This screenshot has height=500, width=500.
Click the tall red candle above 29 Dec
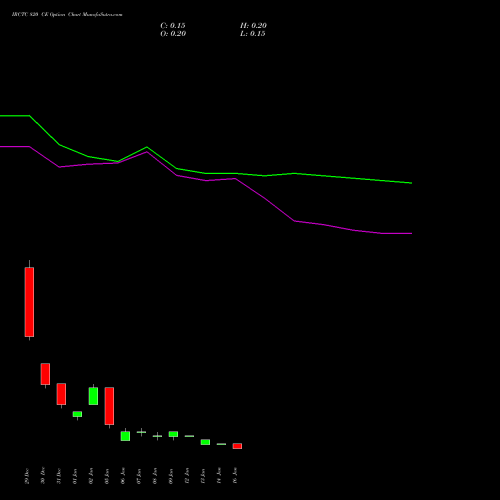coord(29,302)
